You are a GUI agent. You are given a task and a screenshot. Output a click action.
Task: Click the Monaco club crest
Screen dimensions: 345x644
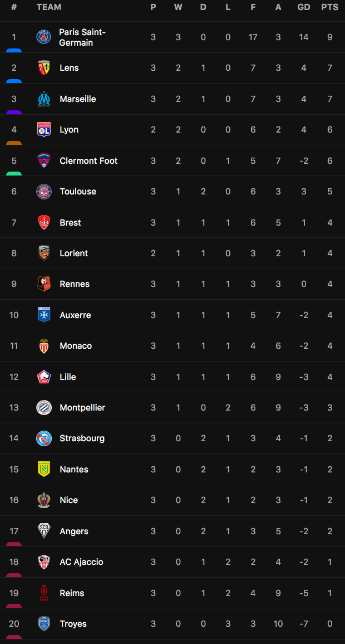pos(44,346)
